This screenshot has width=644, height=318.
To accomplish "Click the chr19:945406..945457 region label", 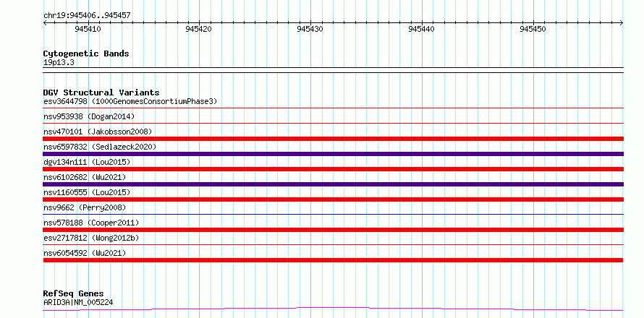I will pos(87,15).
